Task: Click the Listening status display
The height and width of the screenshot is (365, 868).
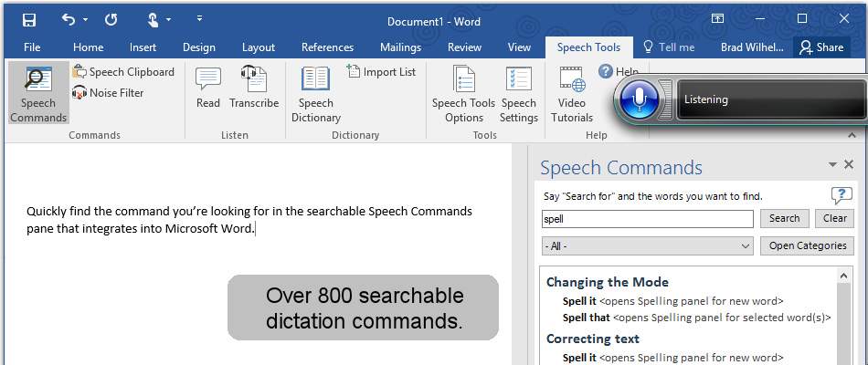Action: point(772,99)
